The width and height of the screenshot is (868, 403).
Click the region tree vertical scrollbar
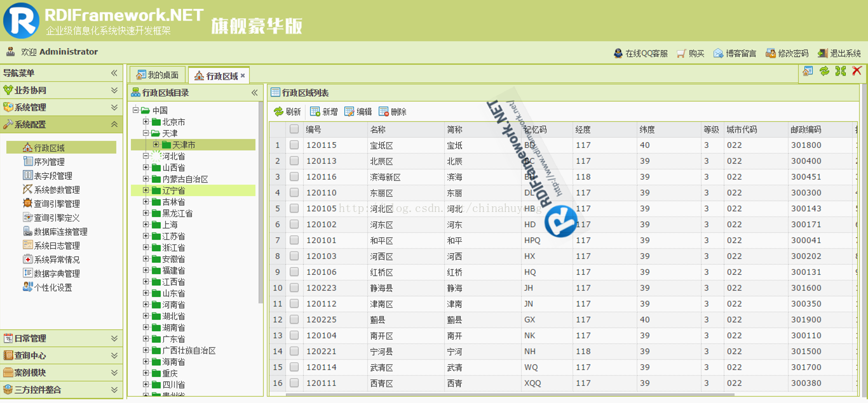(261, 203)
